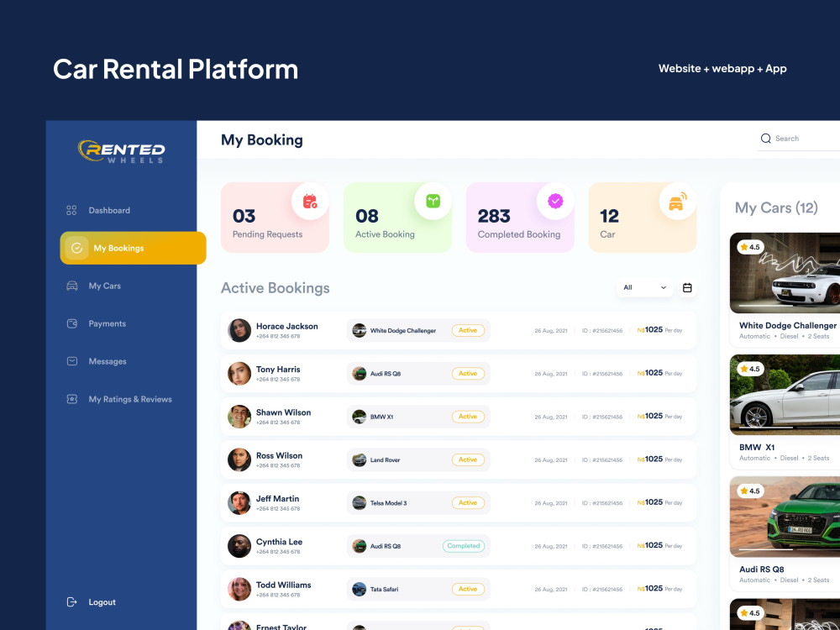
Task: Click the Telsa Model 3 car label
Action: 388,503
